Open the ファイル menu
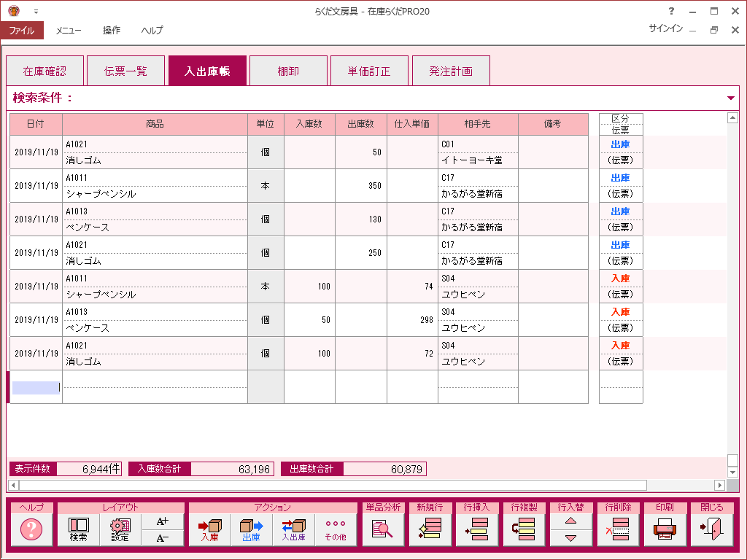The height and width of the screenshot is (560, 747). click(22, 31)
